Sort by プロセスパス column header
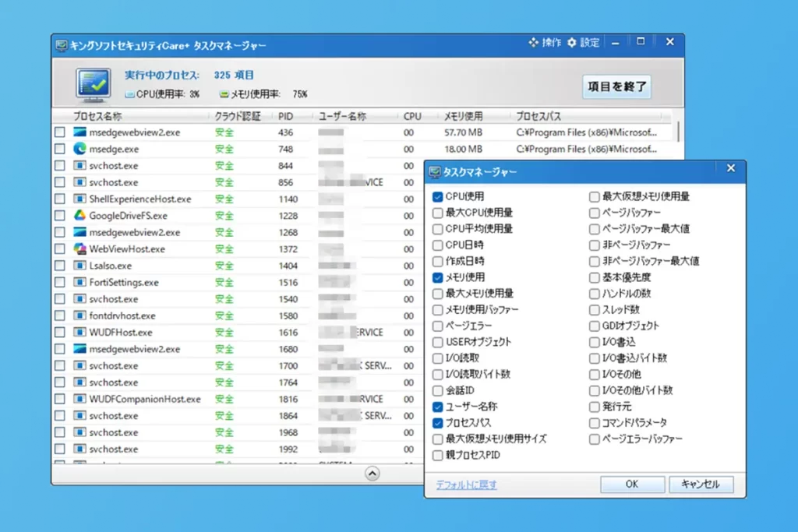This screenshot has height=532, width=798. coord(538,116)
